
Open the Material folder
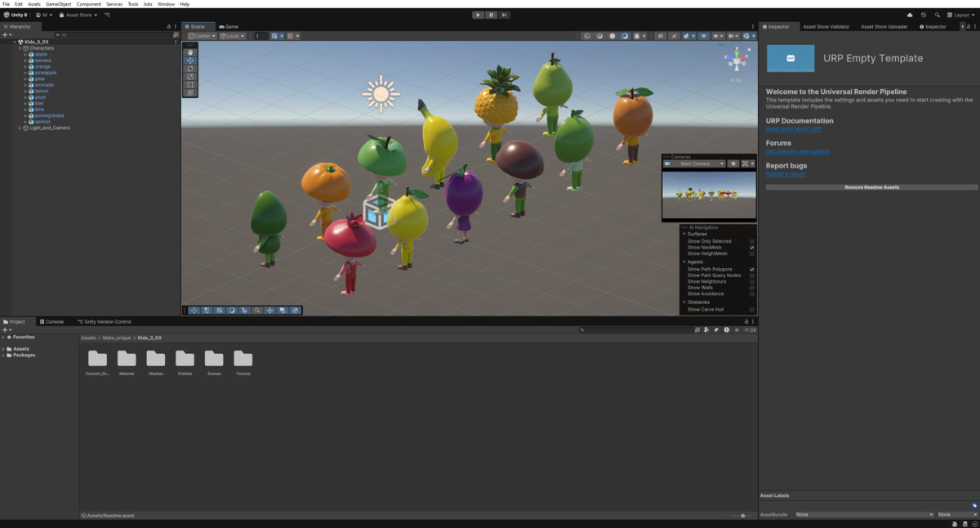[127, 362]
